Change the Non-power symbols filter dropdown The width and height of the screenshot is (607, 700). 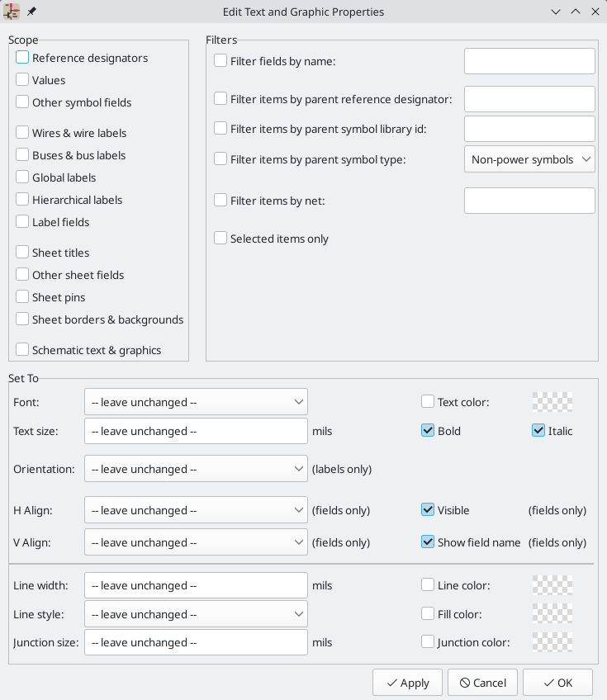coord(529,159)
